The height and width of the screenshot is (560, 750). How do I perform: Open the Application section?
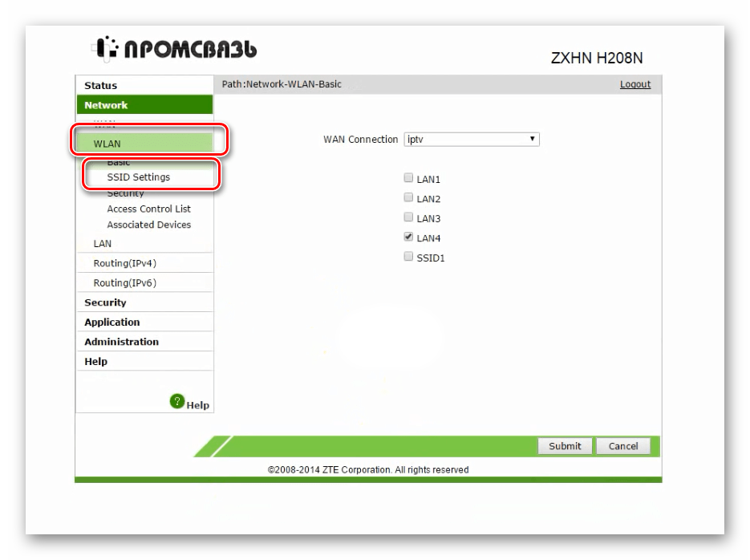point(144,322)
